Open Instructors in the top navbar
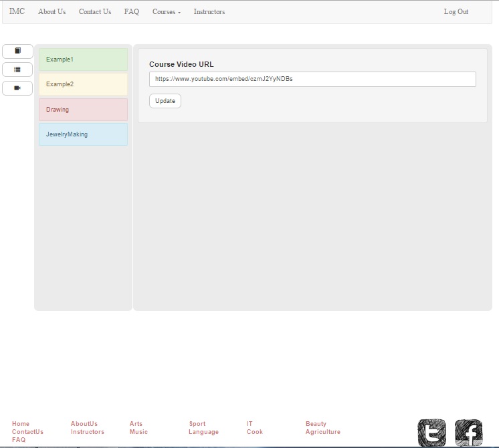 pos(209,12)
